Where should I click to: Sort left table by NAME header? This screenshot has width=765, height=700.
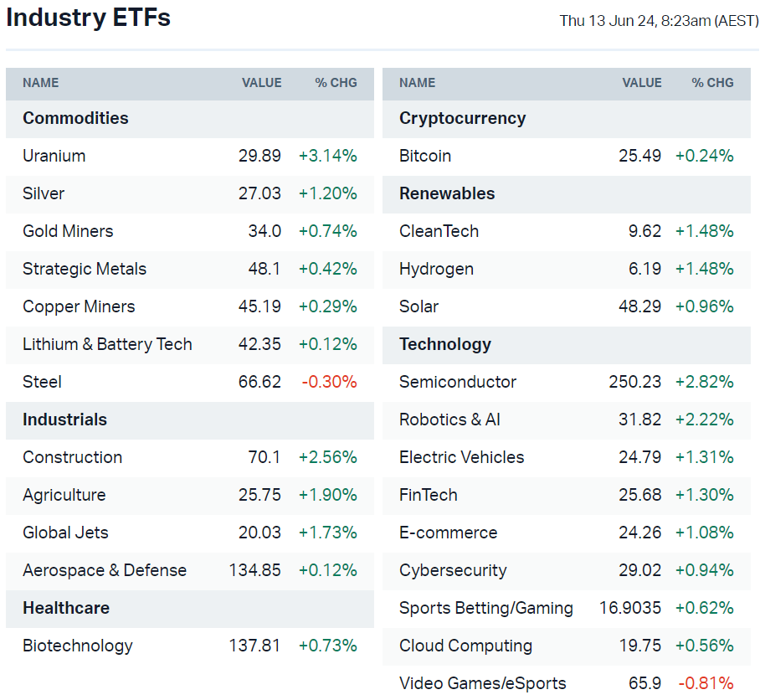coord(40,83)
